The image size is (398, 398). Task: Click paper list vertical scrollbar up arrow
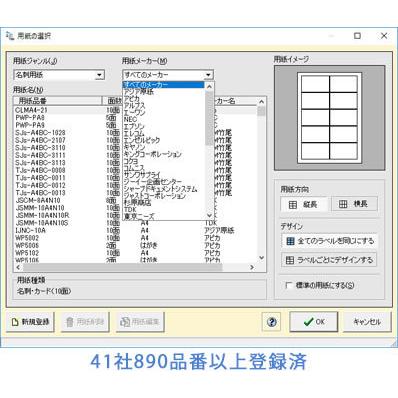click(261, 102)
